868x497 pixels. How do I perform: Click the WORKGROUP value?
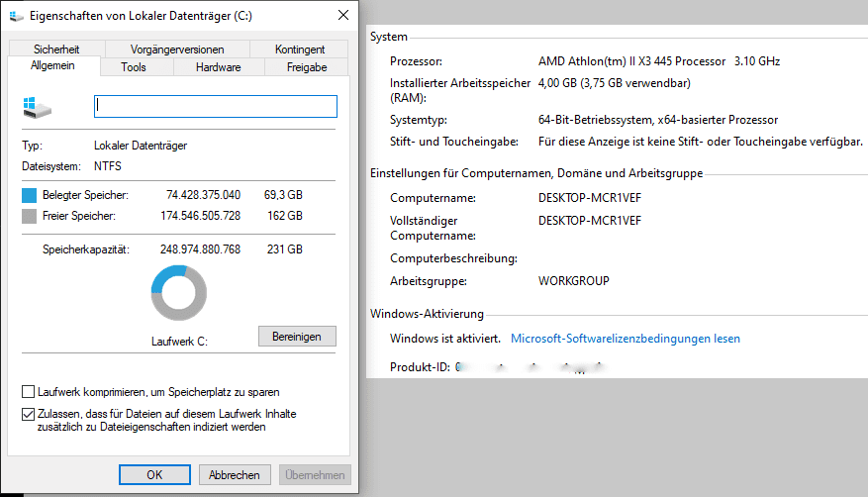(x=573, y=280)
